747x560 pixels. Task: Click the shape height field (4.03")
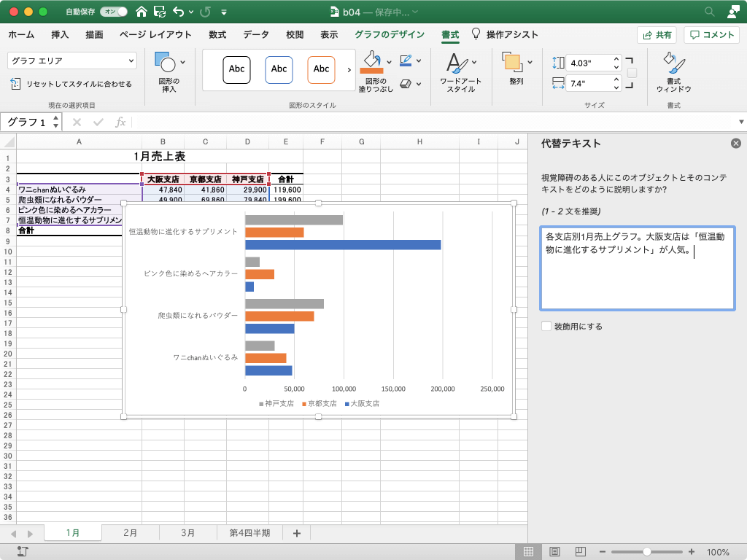point(589,63)
